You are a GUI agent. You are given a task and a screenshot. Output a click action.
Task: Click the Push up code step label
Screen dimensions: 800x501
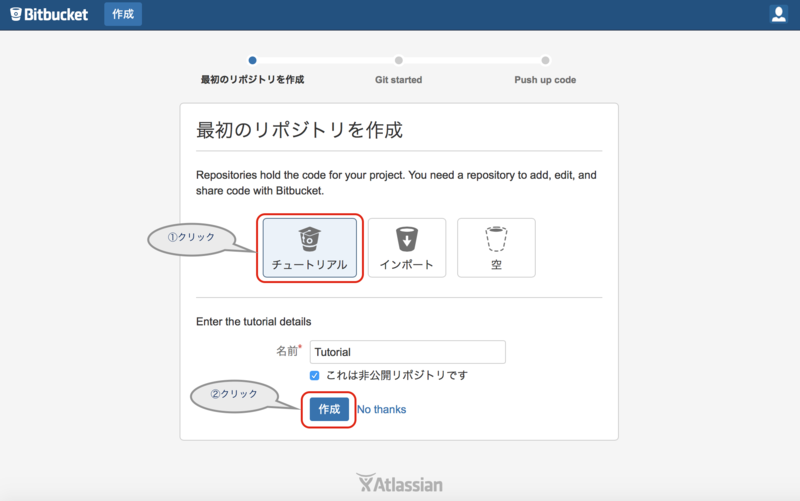click(x=545, y=80)
